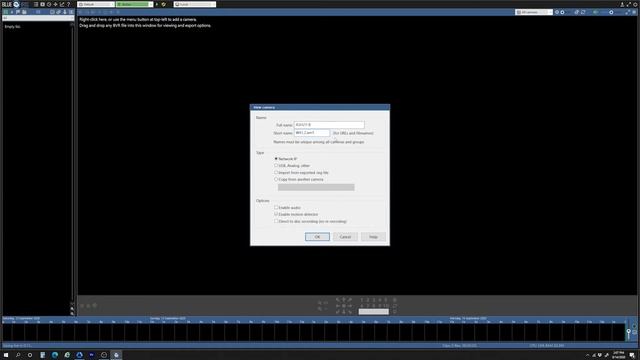640x360 pixels.
Task: Click the PTZ right arrow
Action: point(350,306)
